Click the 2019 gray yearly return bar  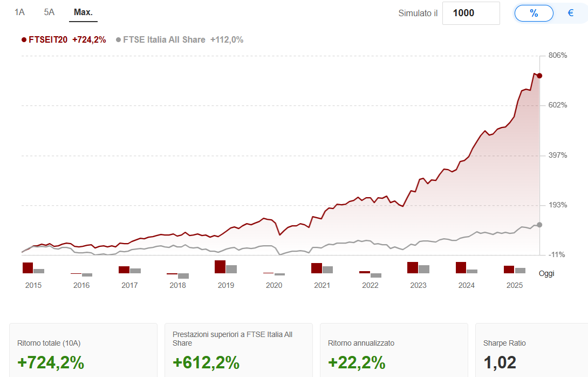(231, 269)
